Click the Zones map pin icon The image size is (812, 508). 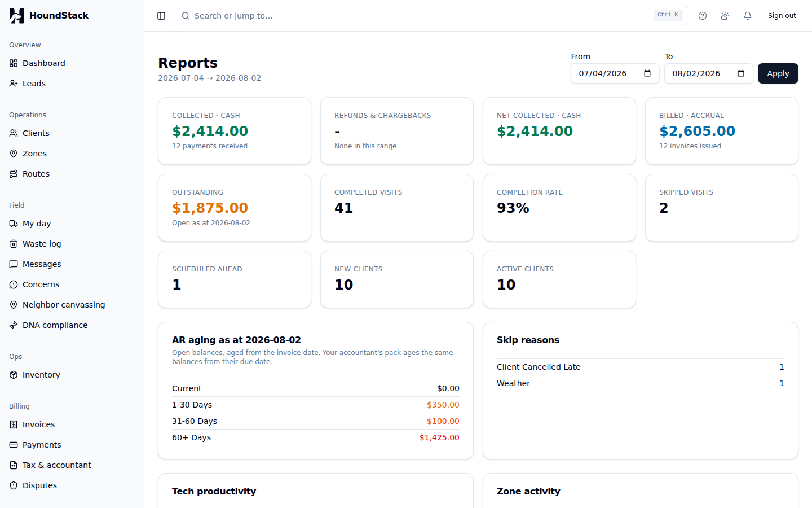[14, 154]
